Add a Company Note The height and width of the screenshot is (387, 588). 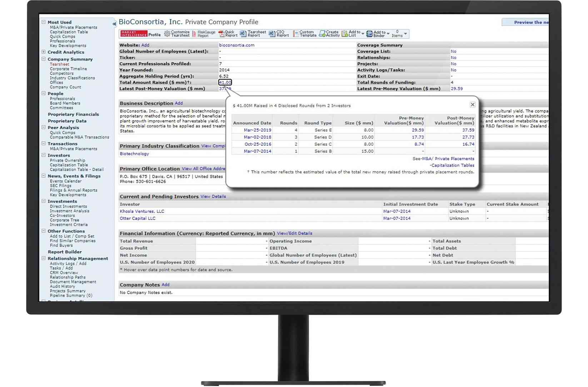165,285
